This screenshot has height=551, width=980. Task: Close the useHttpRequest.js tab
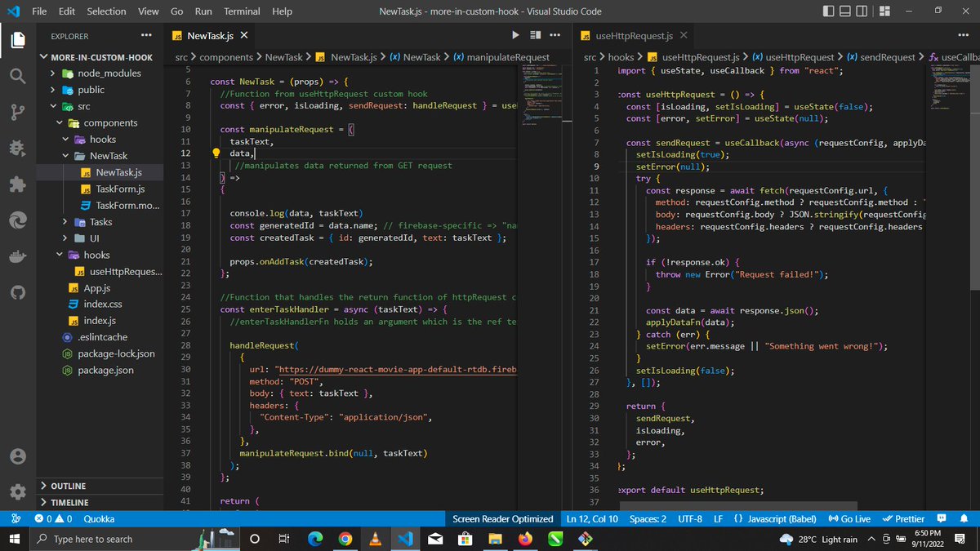click(x=684, y=36)
